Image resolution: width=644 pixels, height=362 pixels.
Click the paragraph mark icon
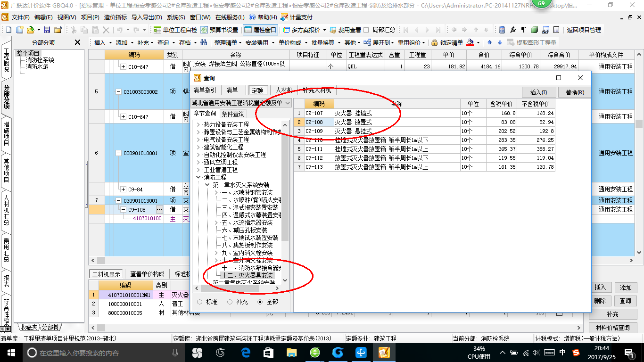coord(523,30)
